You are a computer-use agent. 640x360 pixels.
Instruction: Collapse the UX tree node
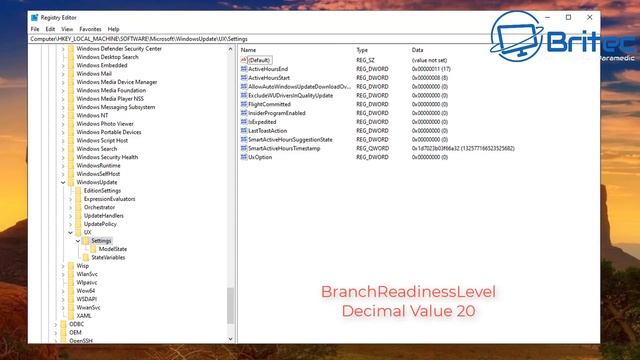(x=71, y=232)
